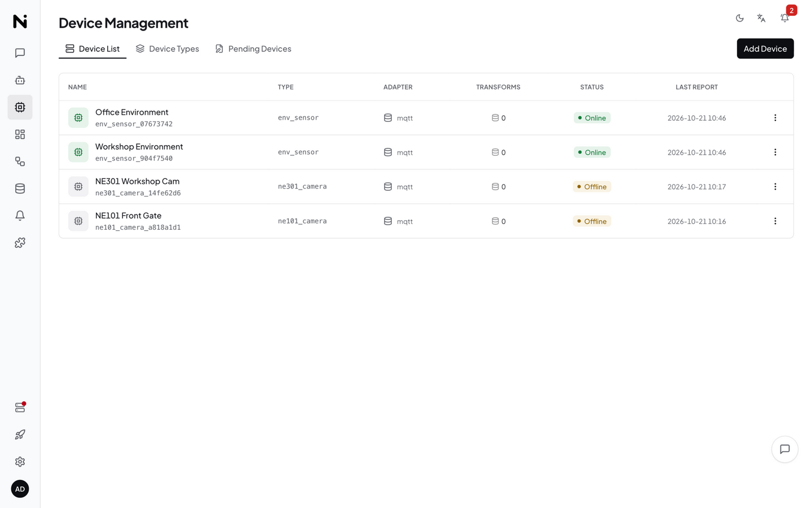The height and width of the screenshot is (508, 812).
Task: Open the NE101 Front Gate device
Action: 129,216
